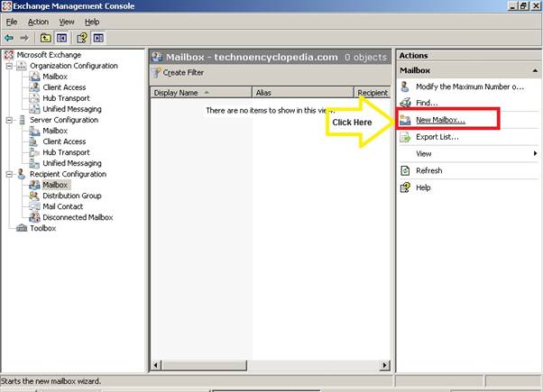Click Create Filter link

click(183, 72)
